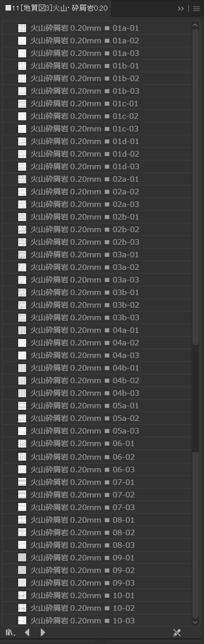
Task: Select the 06-01 pattern swatch thumbnail
Action: point(22,444)
